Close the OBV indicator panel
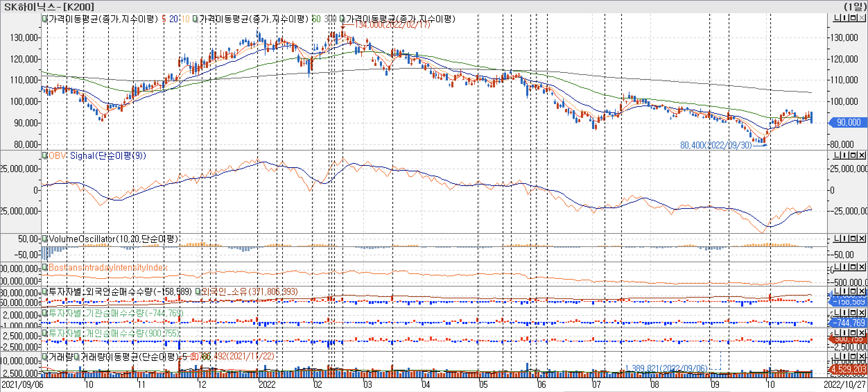Screen dimensions: 868x392 point(861,155)
